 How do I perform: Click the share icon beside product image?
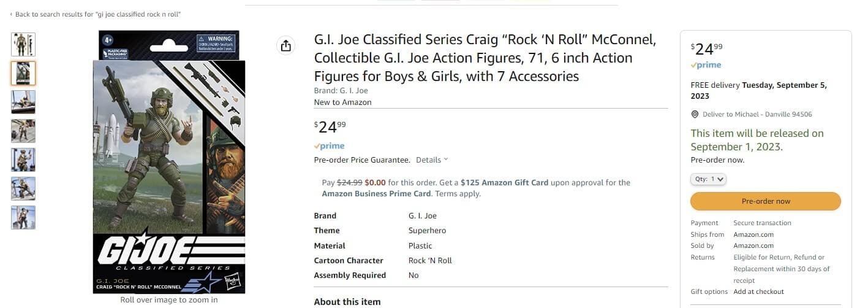pyautogui.click(x=285, y=46)
